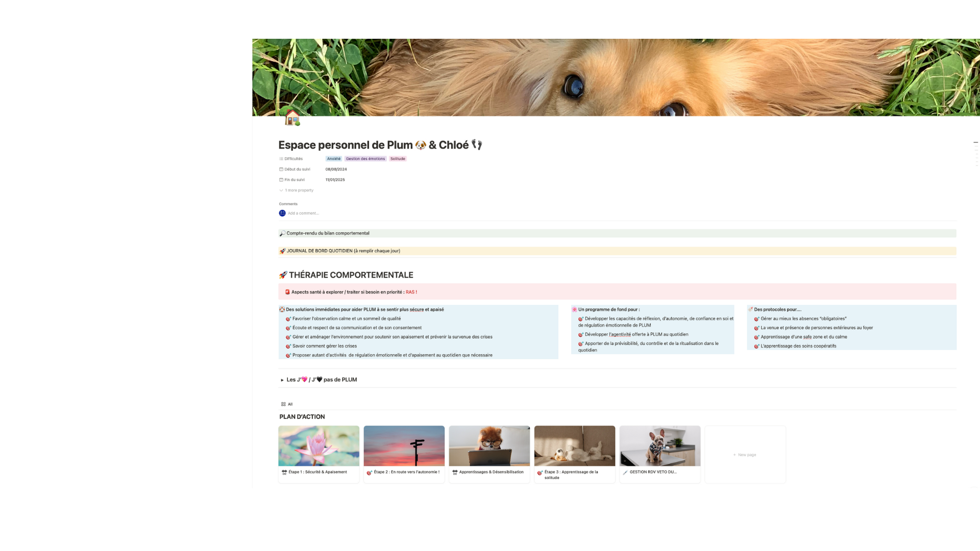980x551 pixels.
Task: Expand the '1 more property' chevron
Action: click(x=281, y=190)
